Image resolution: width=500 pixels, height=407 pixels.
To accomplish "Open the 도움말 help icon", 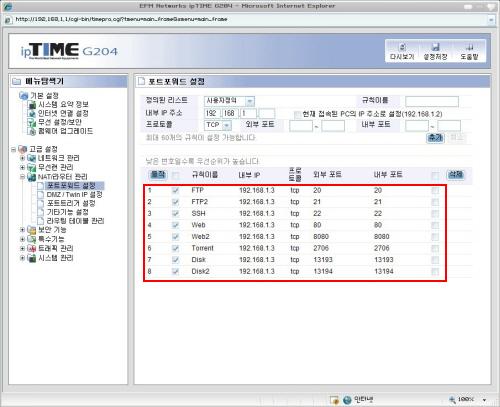I will (x=469, y=47).
